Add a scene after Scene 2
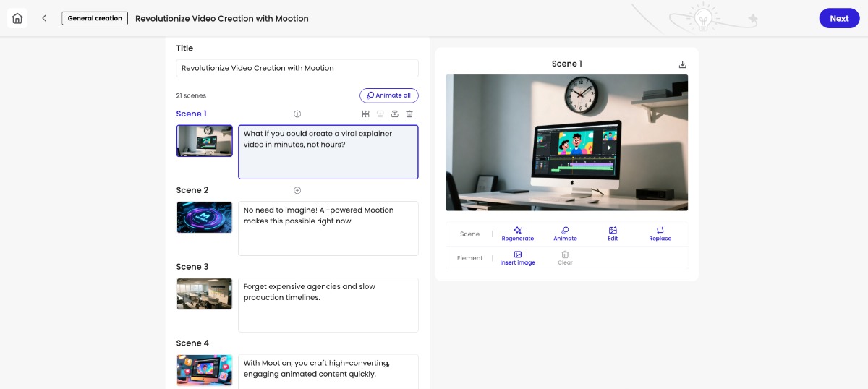This screenshot has width=868, height=389. point(297,190)
